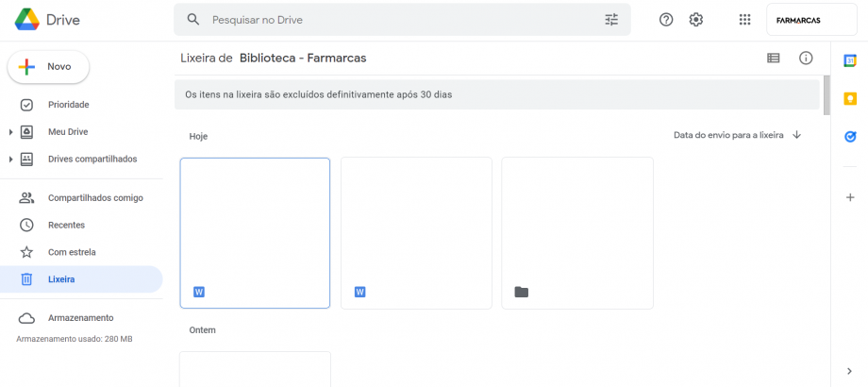The image size is (868, 387).
Task: Open the search options filter icon
Action: 611,20
